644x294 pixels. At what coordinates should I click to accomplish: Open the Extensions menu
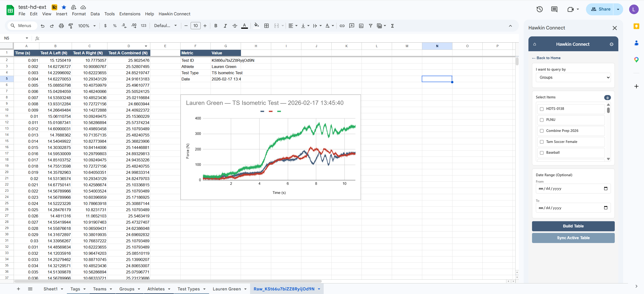tap(129, 14)
